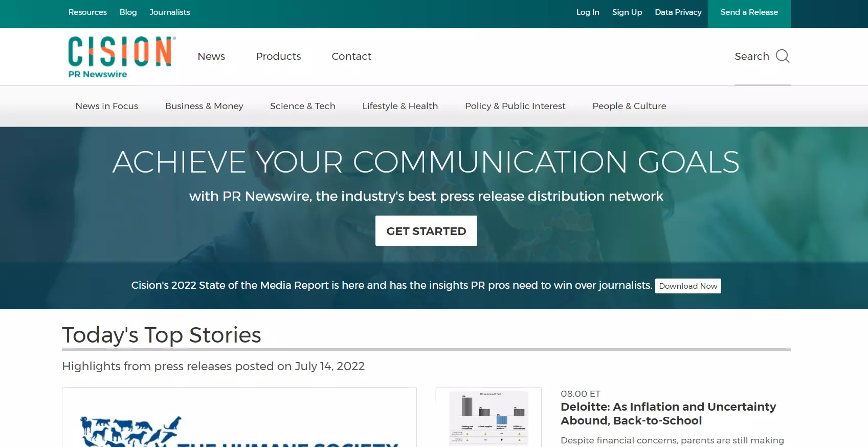
Task: Open the Humane Society story image
Action: [x=239, y=417]
